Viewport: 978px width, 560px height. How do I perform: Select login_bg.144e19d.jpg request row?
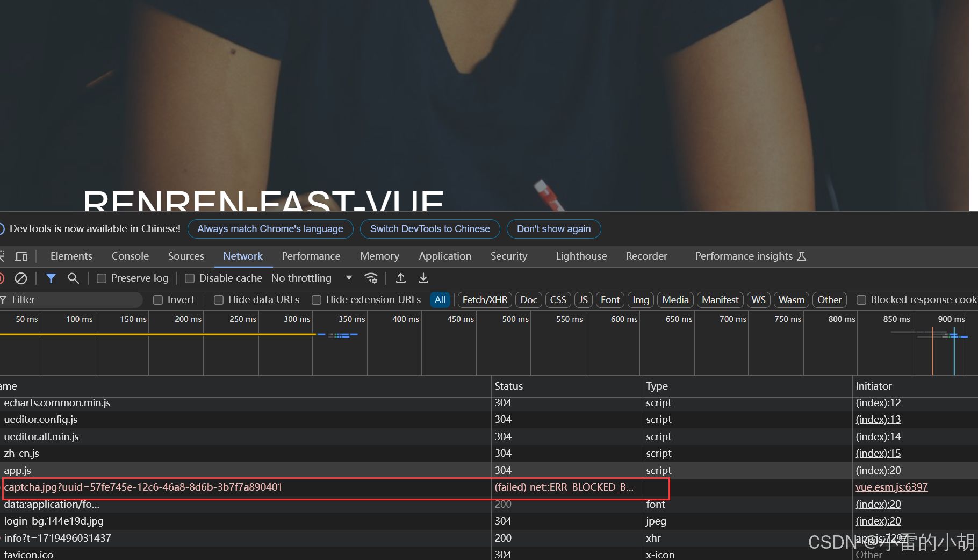tap(489, 521)
